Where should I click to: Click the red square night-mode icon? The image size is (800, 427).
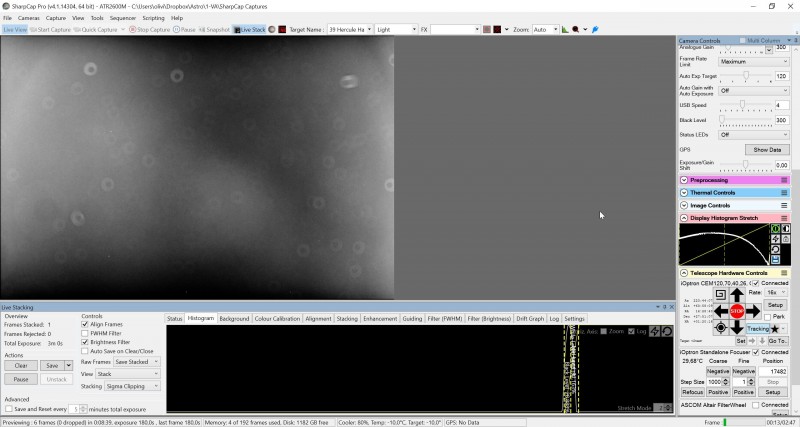282,30
